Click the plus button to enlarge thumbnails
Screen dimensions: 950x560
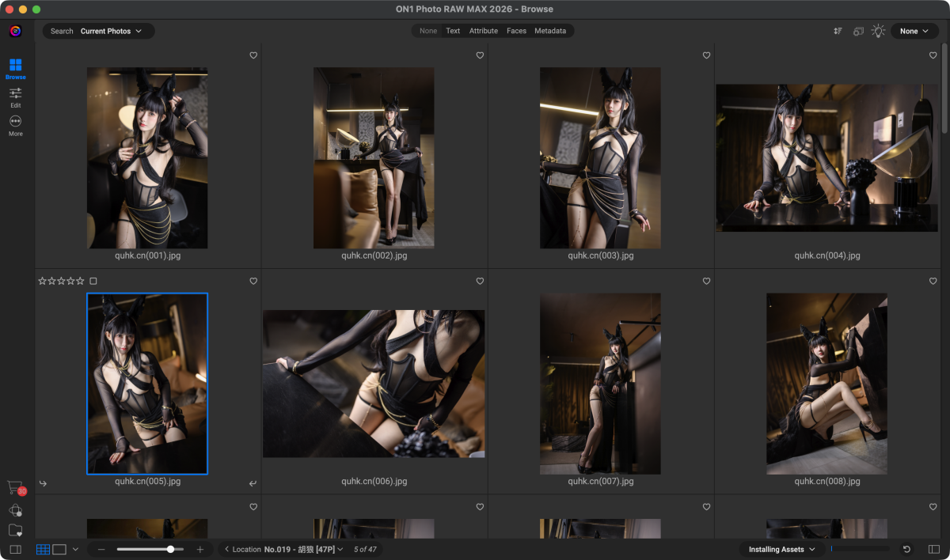point(200,549)
